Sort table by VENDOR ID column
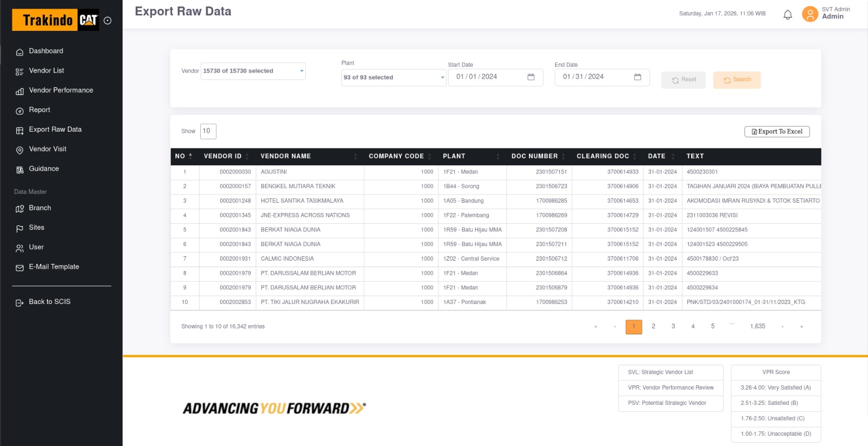This screenshot has width=868, height=446. (227, 156)
